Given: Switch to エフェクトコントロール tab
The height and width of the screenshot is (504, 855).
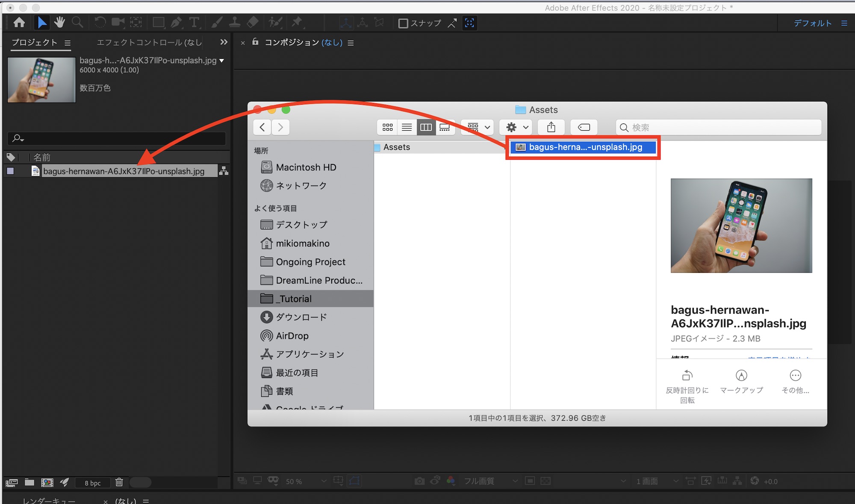Looking at the screenshot, I should click(149, 42).
